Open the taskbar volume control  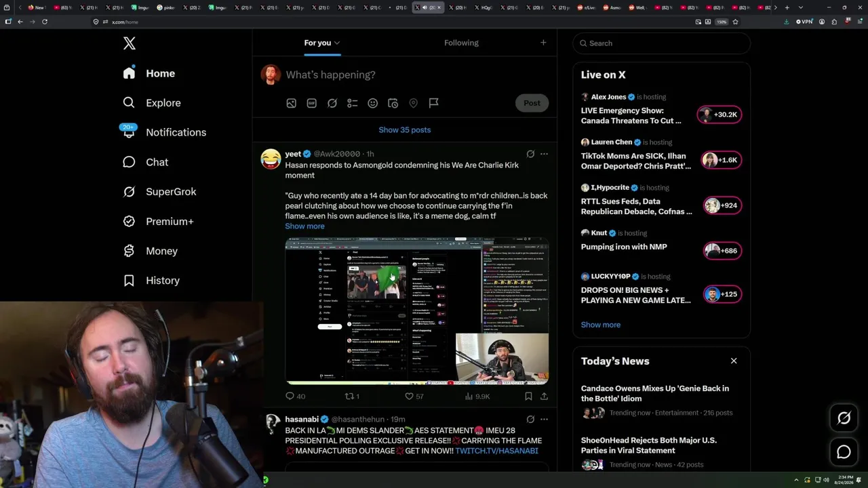(825, 480)
